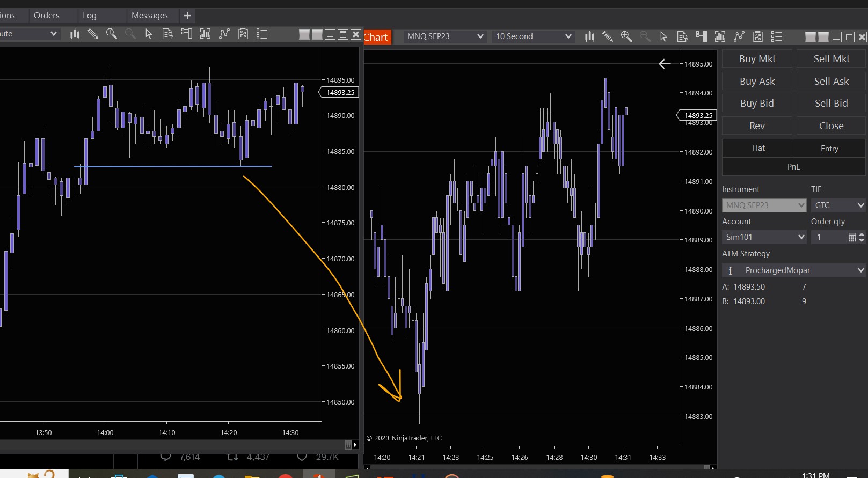Open Data Series icon in right chart toolbar
Viewport: 868px width, 478px height.
(x=720, y=36)
